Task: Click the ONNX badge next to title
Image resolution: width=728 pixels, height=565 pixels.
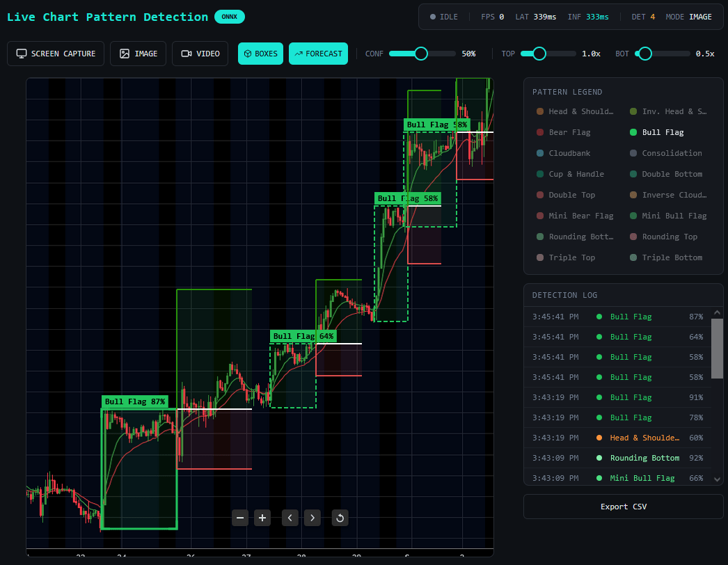Action: [x=229, y=17]
